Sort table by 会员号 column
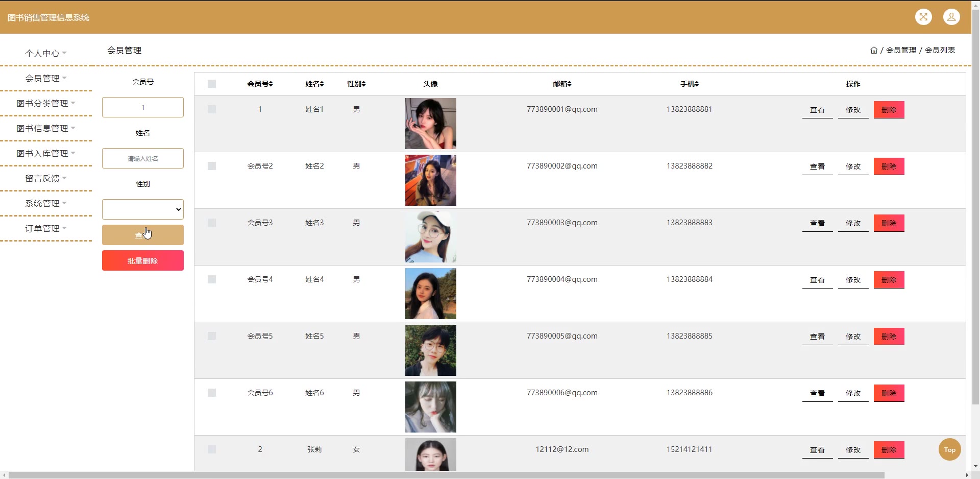Screen dimensions: 980x479 260,84
